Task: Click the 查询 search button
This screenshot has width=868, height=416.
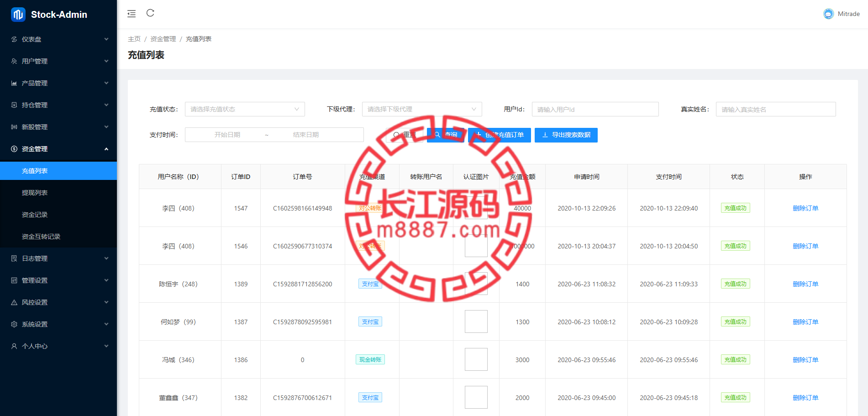Action: click(446, 135)
